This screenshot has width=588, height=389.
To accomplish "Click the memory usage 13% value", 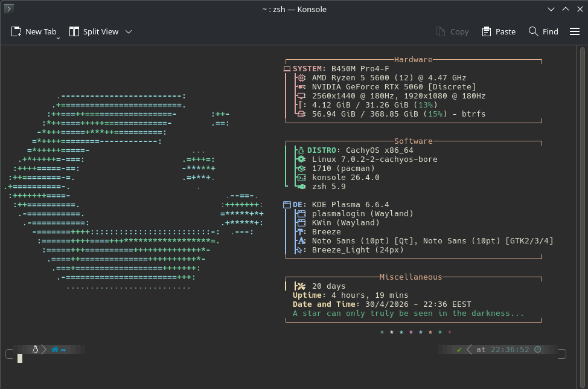I will point(426,105).
